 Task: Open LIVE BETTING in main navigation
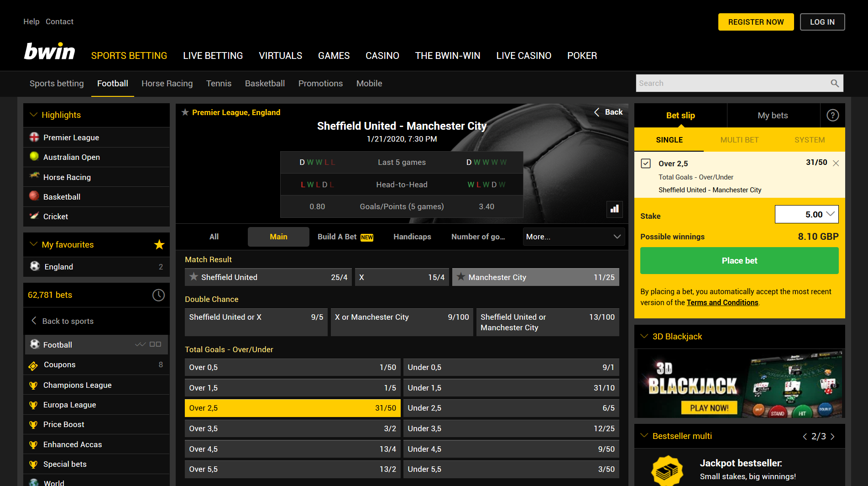[213, 56]
